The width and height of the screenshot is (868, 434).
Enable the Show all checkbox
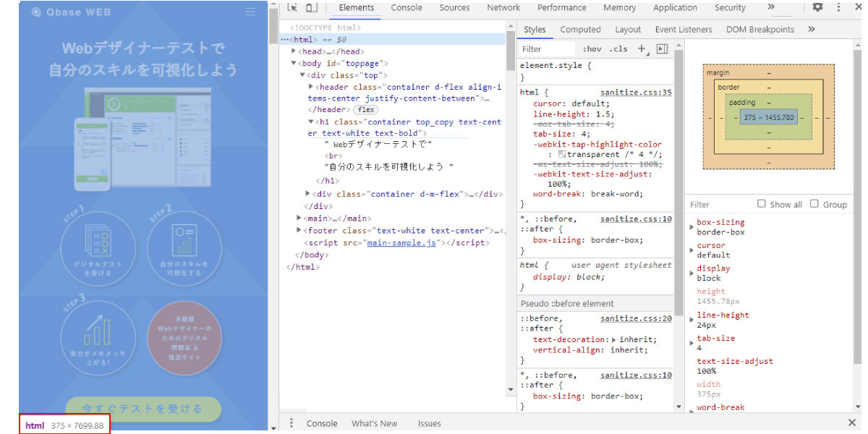pyautogui.click(x=761, y=204)
